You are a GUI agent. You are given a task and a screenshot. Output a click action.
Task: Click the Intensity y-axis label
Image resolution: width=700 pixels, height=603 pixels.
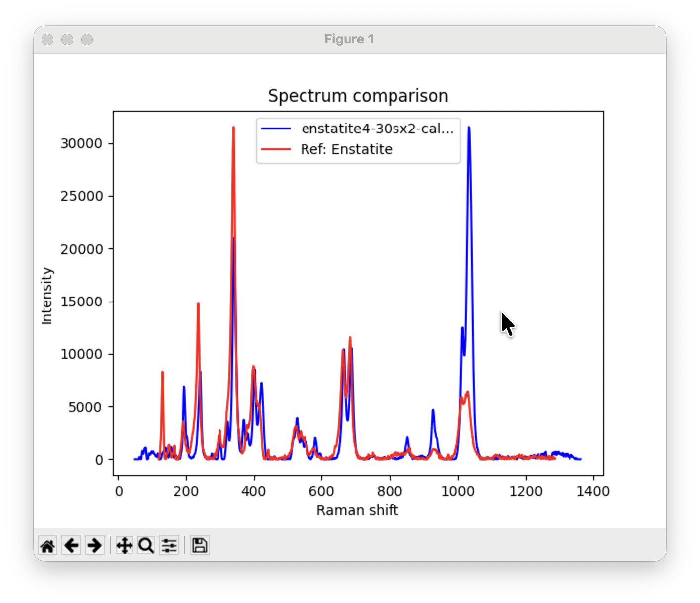47,296
